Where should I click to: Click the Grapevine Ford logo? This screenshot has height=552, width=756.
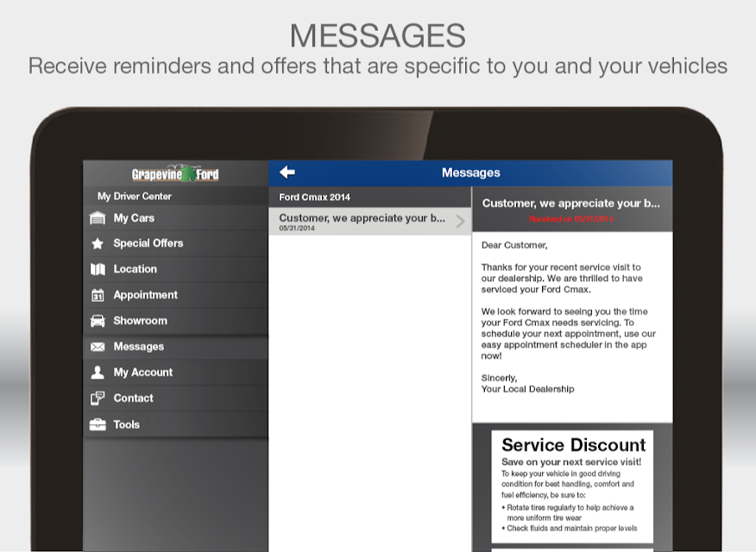pos(175,173)
